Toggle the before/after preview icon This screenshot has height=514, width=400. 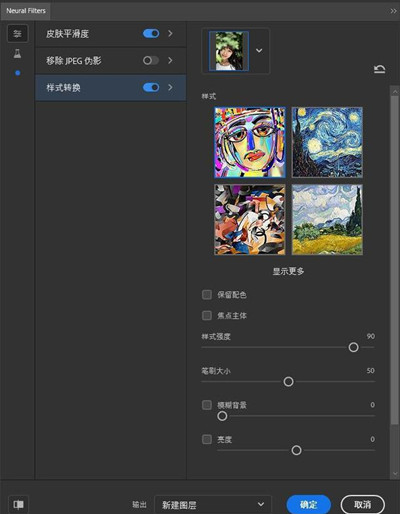(x=18, y=504)
